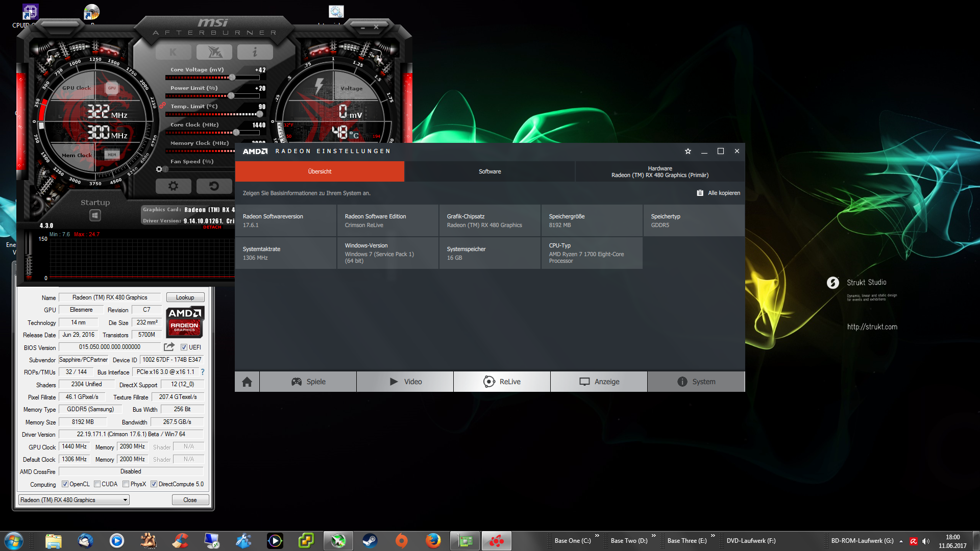This screenshot has height=551, width=980.
Task: Go to Radeon Settings home icon
Action: (247, 382)
